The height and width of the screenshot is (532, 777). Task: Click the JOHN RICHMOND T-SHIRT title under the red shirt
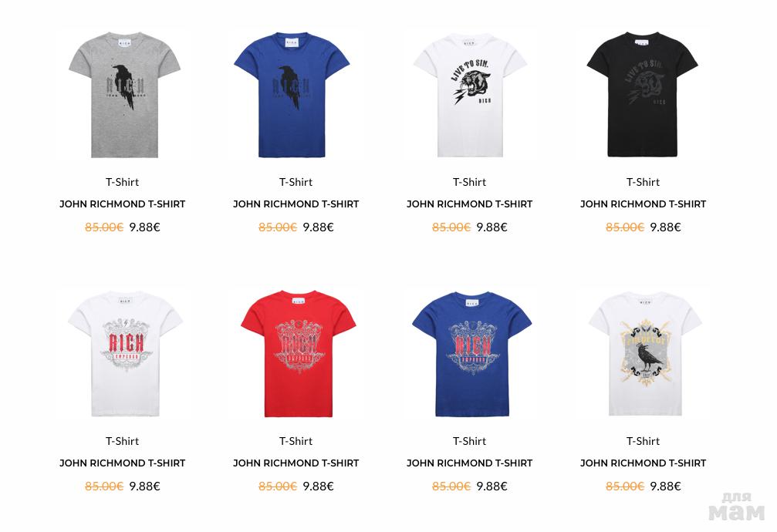[x=296, y=463]
